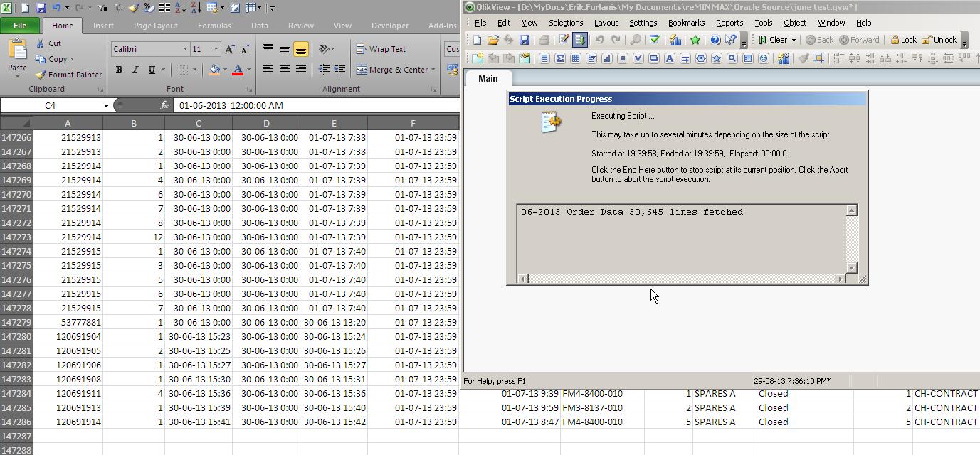Open the font size 11 dropdown
The height and width of the screenshot is (455, 980).
216,49
